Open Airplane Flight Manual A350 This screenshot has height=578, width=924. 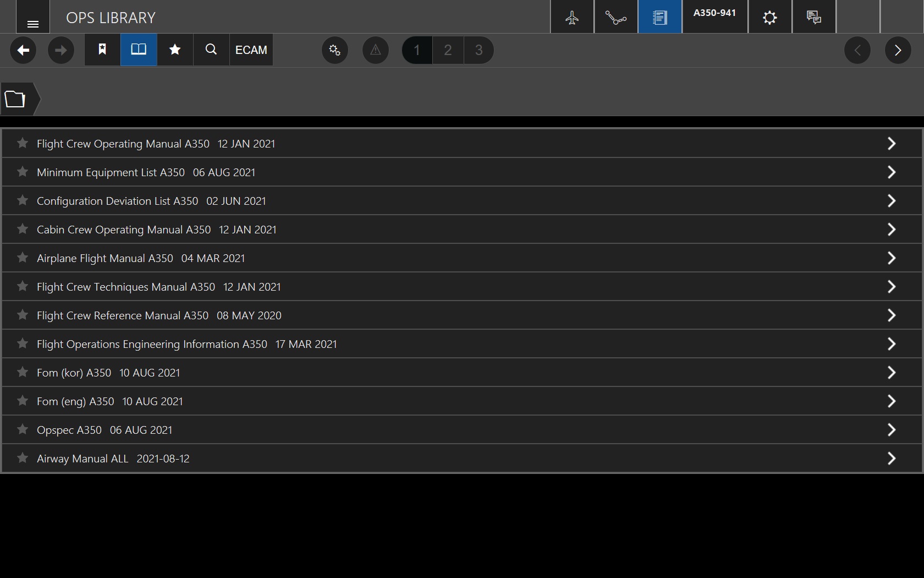(462, 258)
